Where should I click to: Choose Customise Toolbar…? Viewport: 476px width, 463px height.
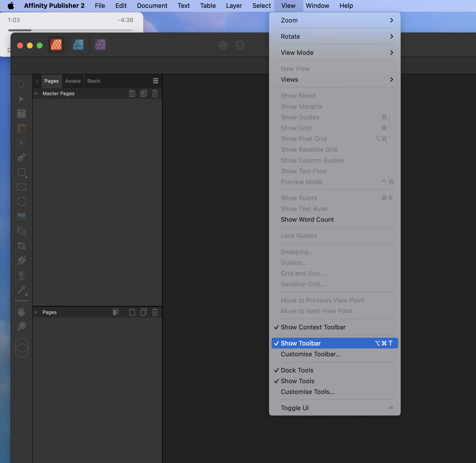pos(335,354)
